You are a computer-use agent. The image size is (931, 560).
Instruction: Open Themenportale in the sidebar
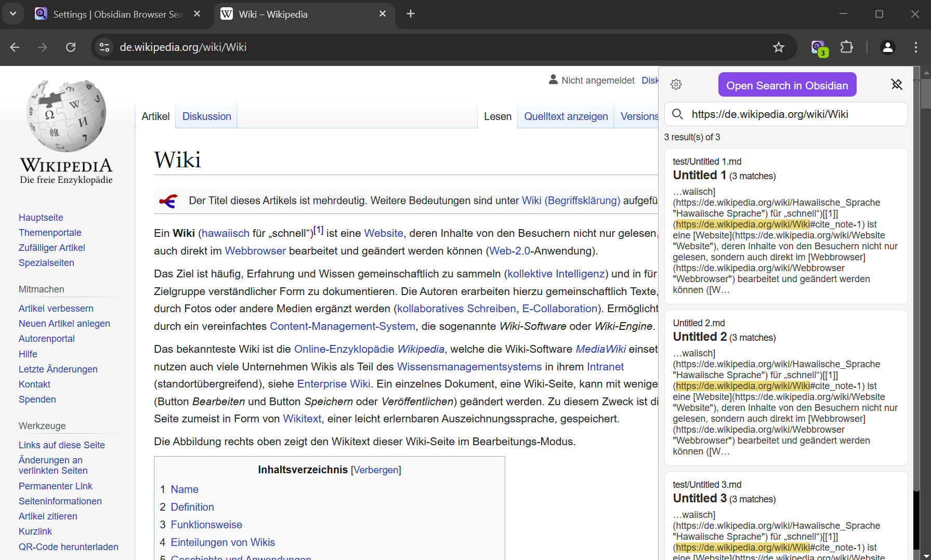50,233
